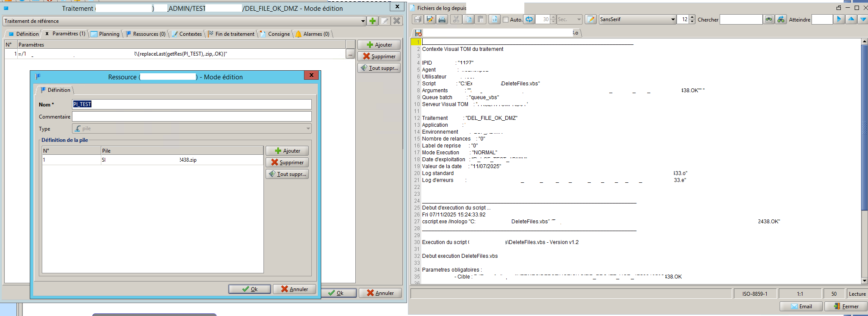Click the blue icon in the Traitement window title bar
Viewport: 868px width, 316px height.
pyautogui.click(x=6, y=8)
